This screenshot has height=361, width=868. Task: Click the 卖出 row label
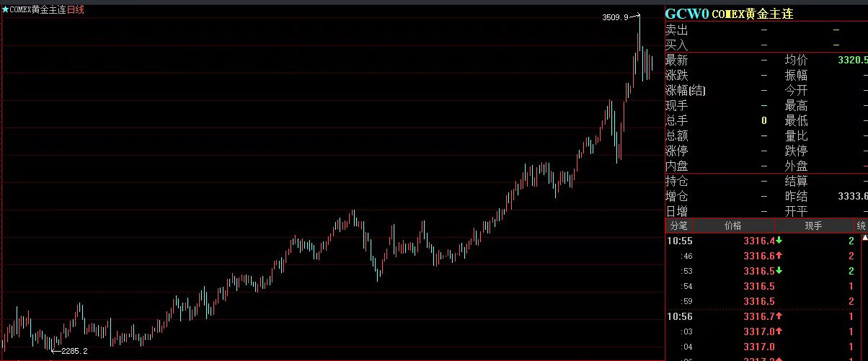point(676,30)
